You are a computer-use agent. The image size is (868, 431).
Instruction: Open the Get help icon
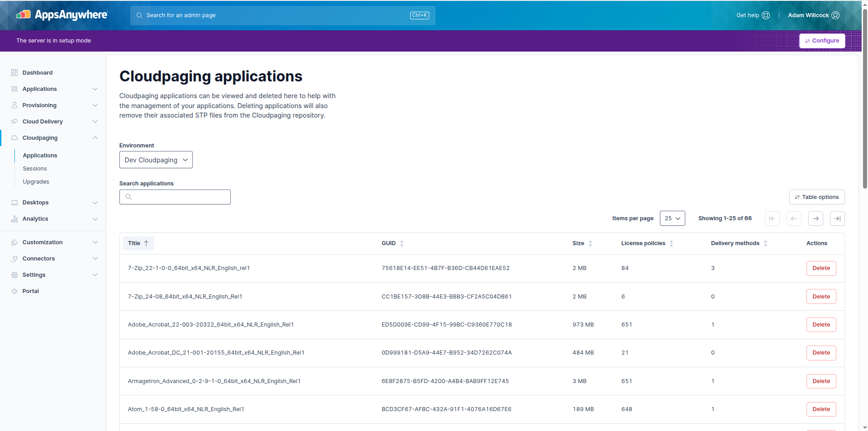click(x=765, y=15)
